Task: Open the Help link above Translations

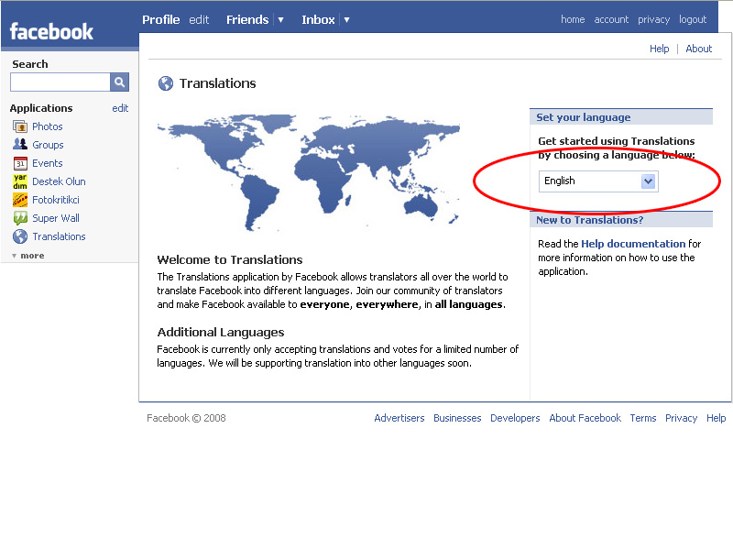Action: pyautogui.click(x=659, y=49)
